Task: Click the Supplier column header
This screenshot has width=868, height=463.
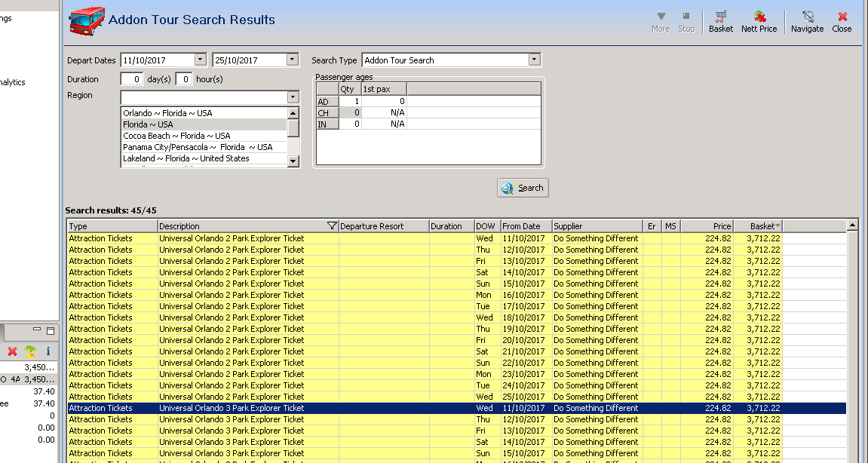Action: tap(596, 226)
